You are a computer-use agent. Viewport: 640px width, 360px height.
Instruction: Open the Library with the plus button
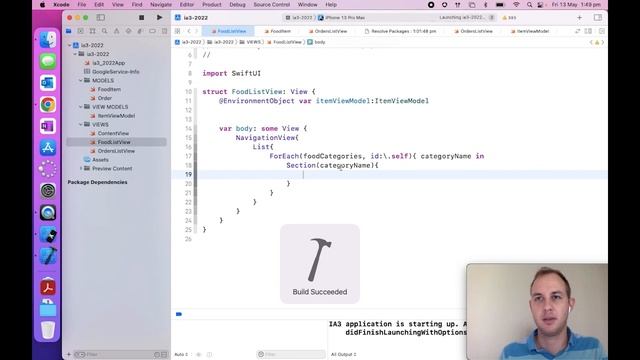coord(579,18)
